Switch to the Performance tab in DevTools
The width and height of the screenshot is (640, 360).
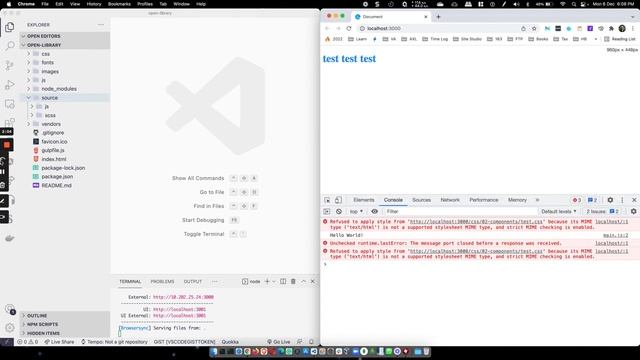coord(484,200)
